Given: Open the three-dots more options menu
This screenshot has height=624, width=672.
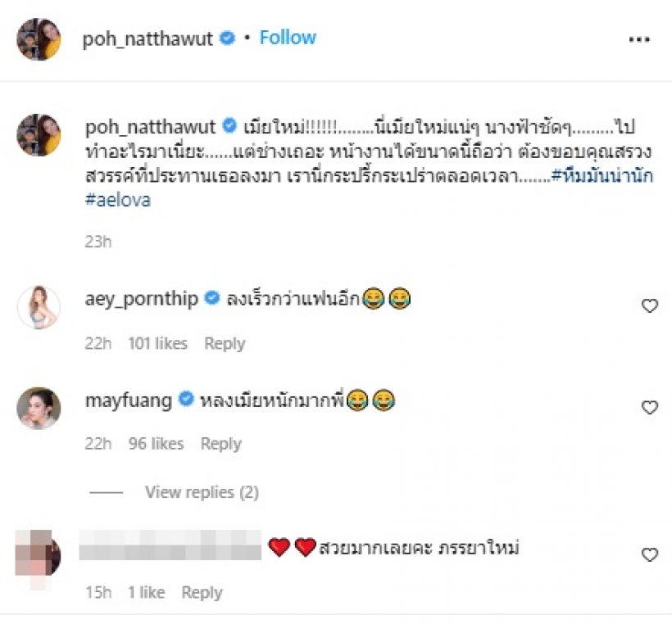Looking at the screenshot, I should click(x=639, y=38).
